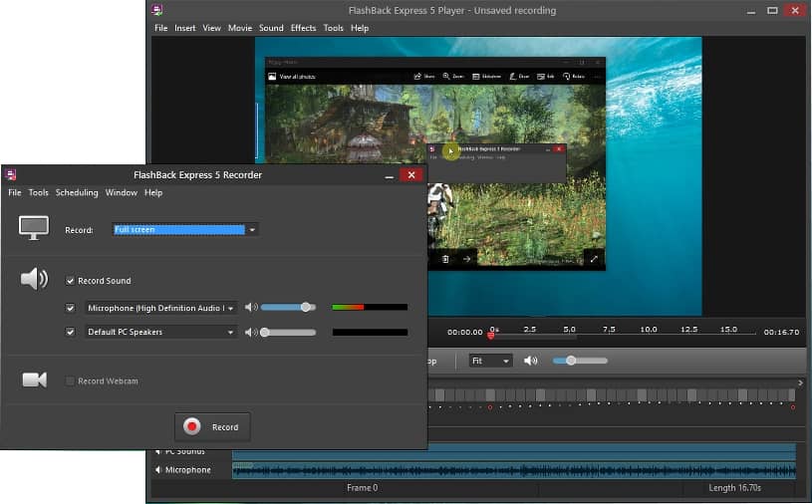Adjust the Player playback volume slider
Viewport: 812px width, 504px height.
[x=580, y=361]
